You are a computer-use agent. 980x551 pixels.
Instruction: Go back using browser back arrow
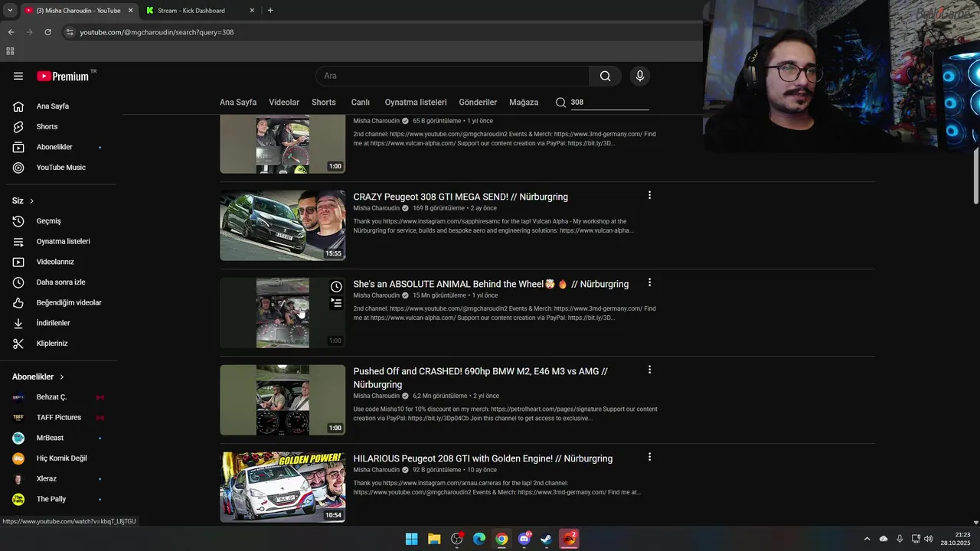11,32
